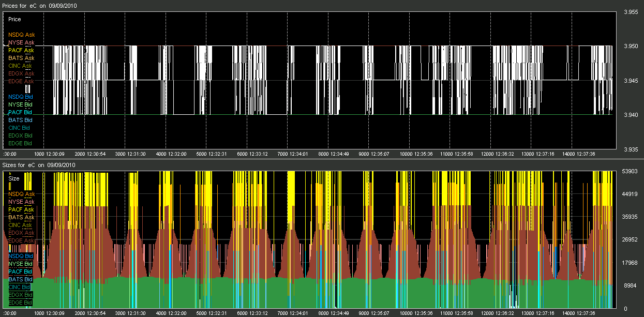
Task: Click the 'Prices for eC on 09/09/2010' chart title
Action: (x=40, y=6)
